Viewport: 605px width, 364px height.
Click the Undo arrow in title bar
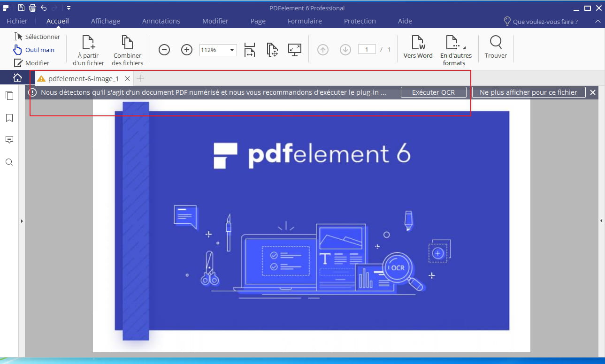pyautogui.click(x=44, y=8)
